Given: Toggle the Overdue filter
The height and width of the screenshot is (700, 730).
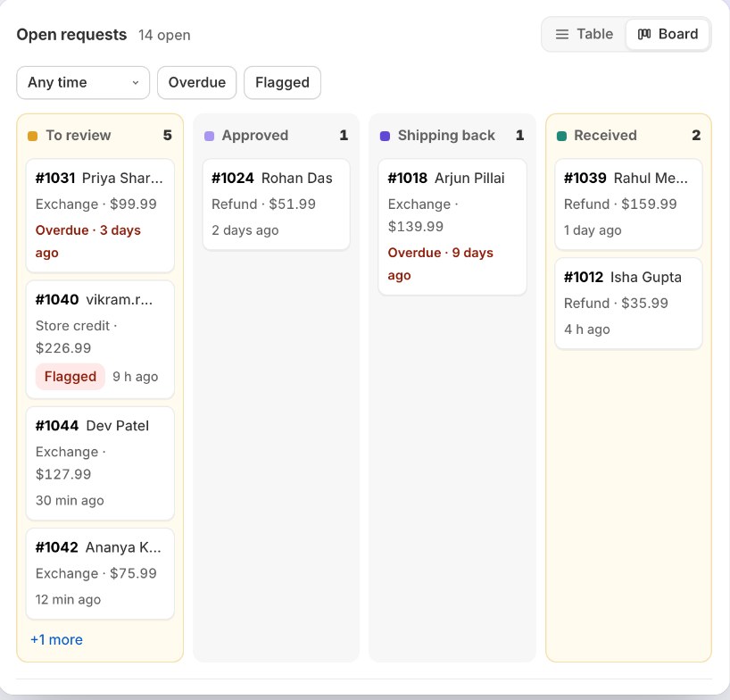Looking at the screenshot, I should (197, 82).
